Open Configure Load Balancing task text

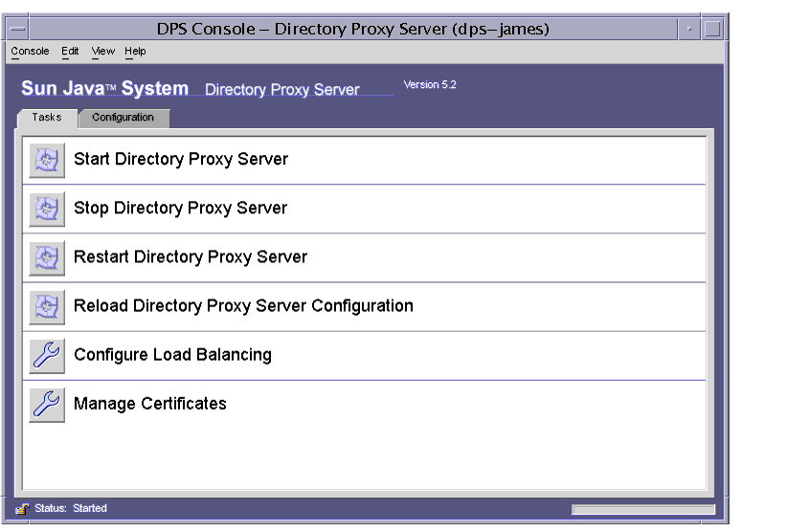coord(172,354)
